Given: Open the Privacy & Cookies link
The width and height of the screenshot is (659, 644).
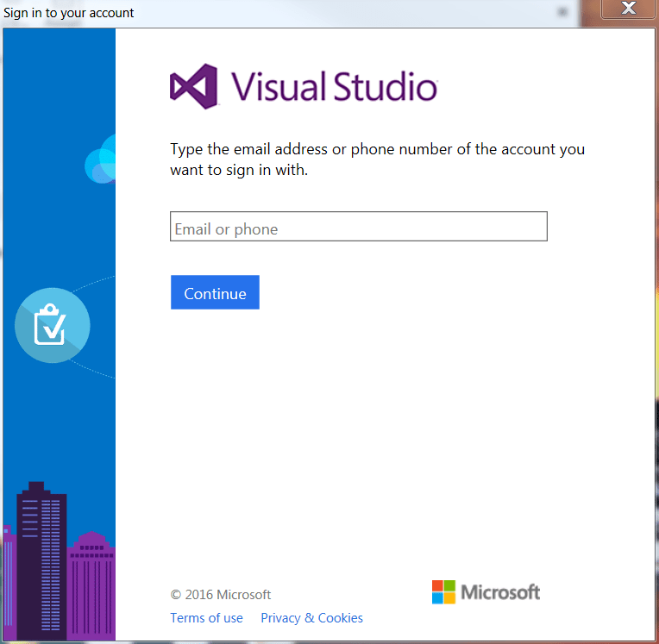Looking at the screenshot, I should pyautogui.click(x=311, y=617).
